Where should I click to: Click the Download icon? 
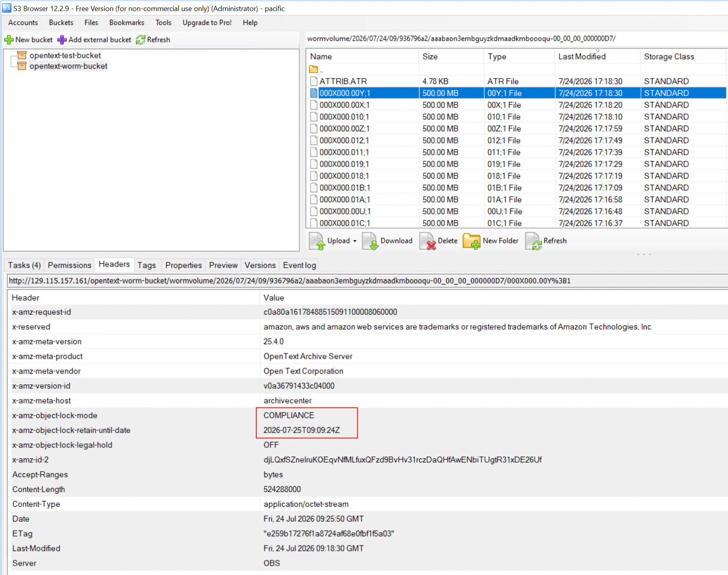(370, 241)
